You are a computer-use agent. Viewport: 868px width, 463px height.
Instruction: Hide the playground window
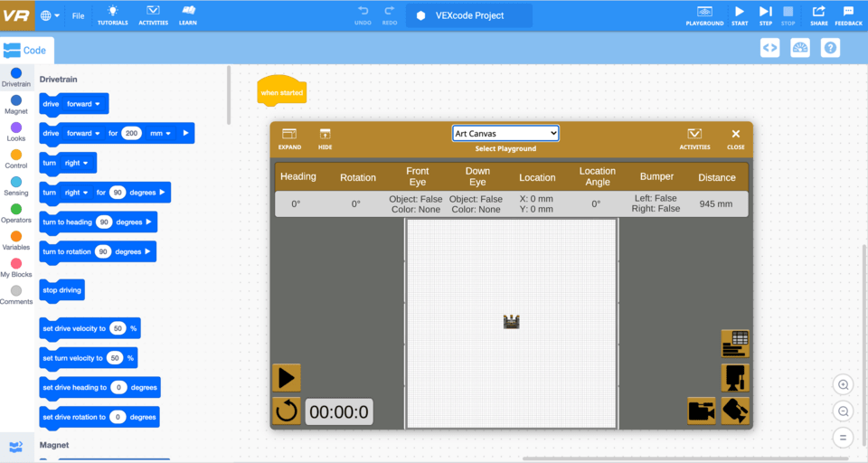click(325, 139)
